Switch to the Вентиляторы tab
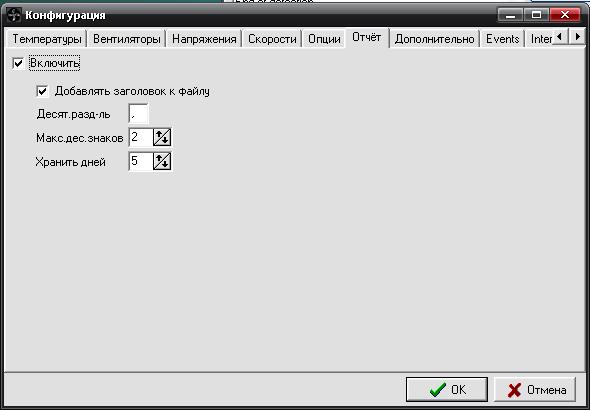The height and width of the screenshot is (410, 590). tap(127, 39)
